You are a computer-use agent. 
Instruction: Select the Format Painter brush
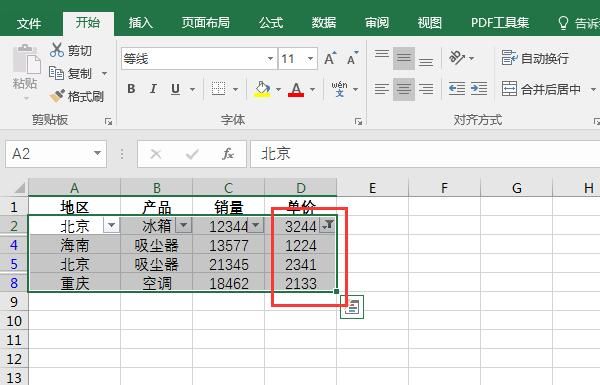[x=57, y=96]
